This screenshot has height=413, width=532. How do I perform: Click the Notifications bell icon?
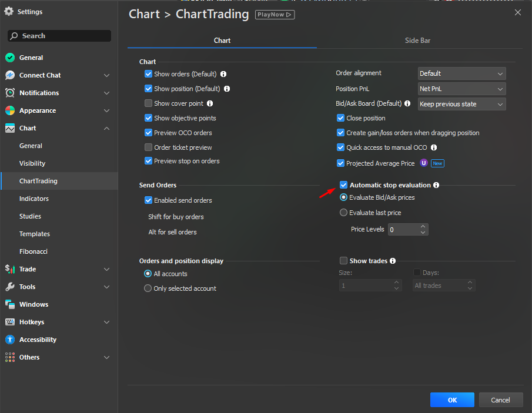pyautogui.click(x=10, y=93)
